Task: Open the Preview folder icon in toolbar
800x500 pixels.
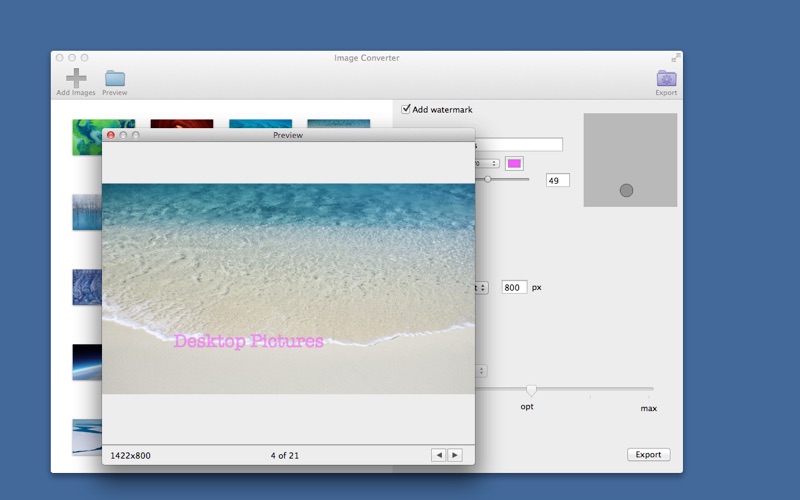Action: point(115,79)
